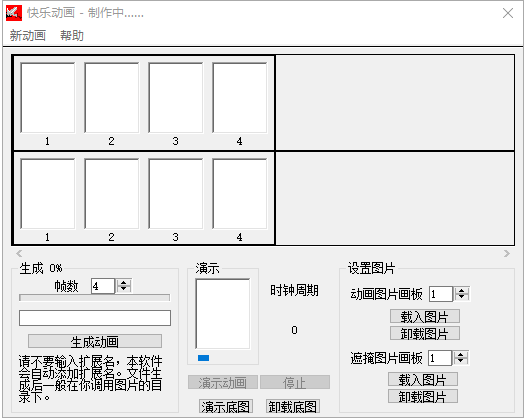
Task: Click the 卸载底图 button
Action: tap(293, 407)
